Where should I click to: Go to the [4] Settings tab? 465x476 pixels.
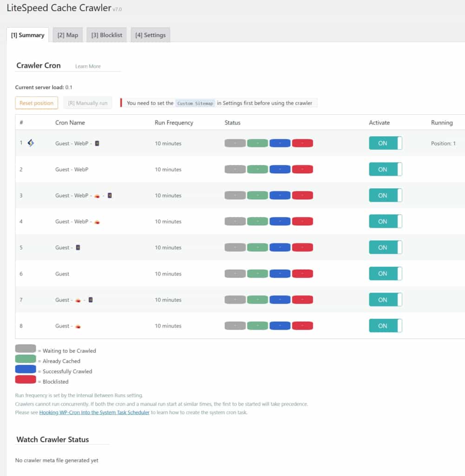pyautogui.click(x=151, y=35)
